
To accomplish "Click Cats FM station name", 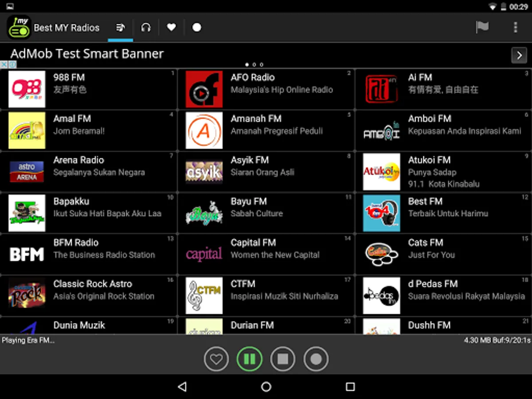I will tap(426, 242).
